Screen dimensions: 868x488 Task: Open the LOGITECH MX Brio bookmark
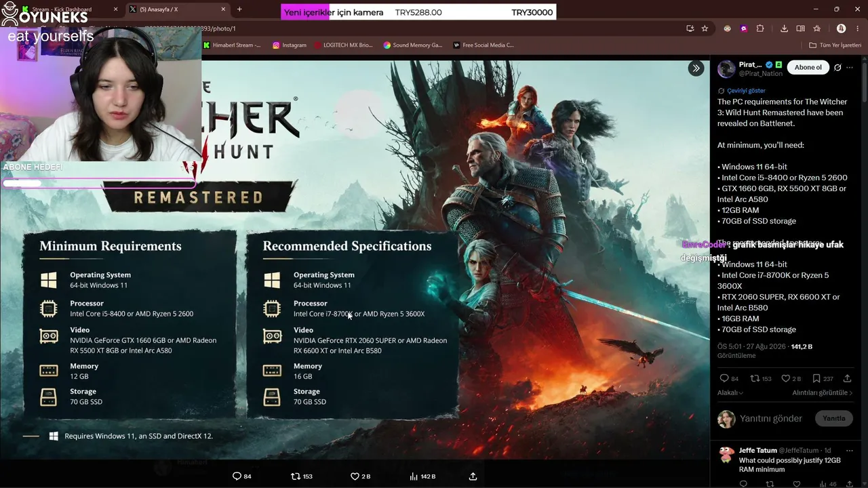tap(344, 45)
